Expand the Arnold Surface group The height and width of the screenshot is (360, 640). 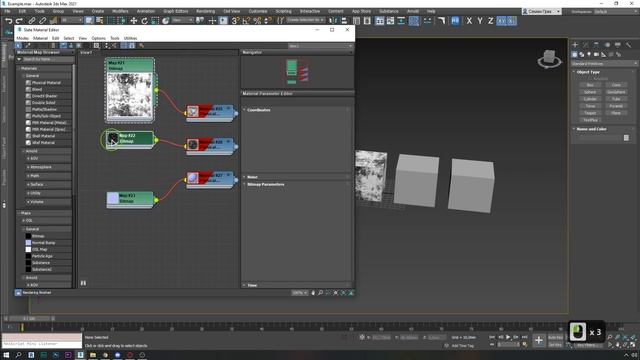pos(37,184)
